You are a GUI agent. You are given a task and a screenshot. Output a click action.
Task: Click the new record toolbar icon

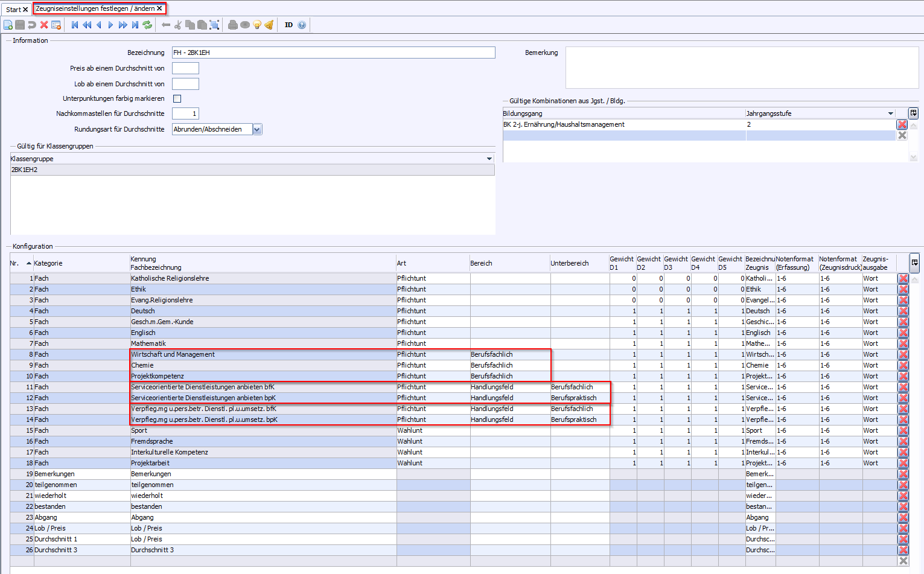click(x=8, y=25)
